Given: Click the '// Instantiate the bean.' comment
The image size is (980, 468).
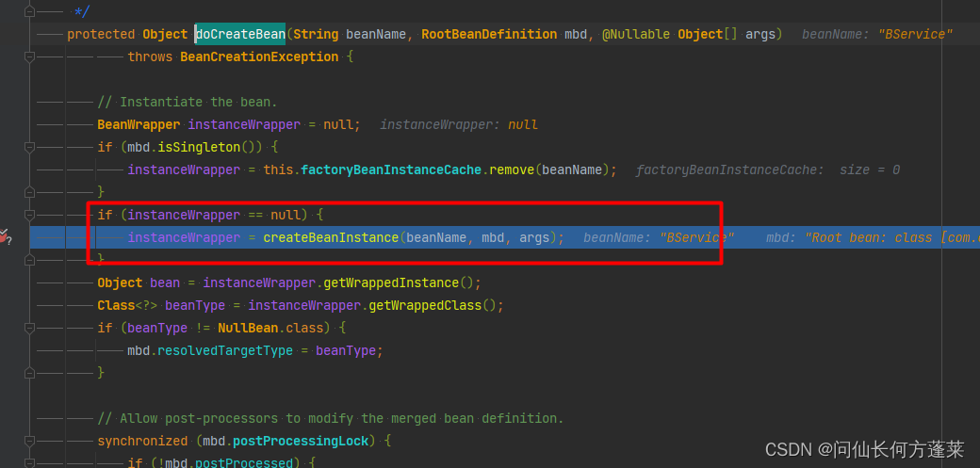Looking at the screenshot, I should (x=187, y=102).
